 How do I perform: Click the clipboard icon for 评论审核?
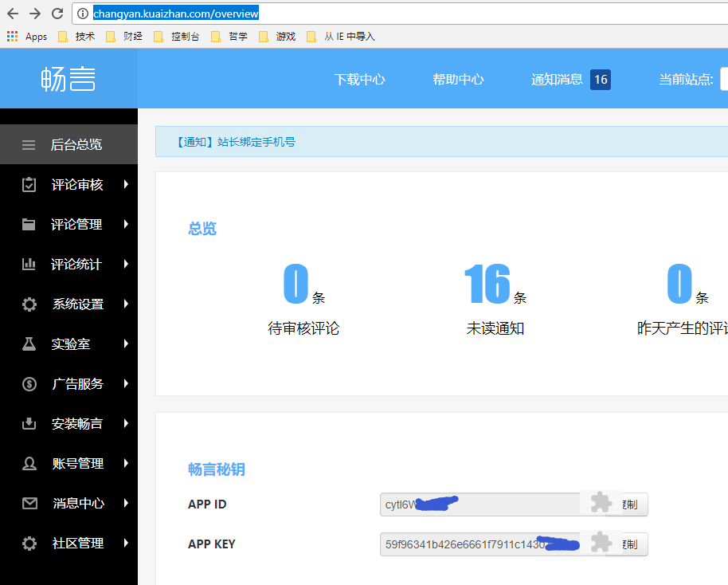tap(29, 184)
